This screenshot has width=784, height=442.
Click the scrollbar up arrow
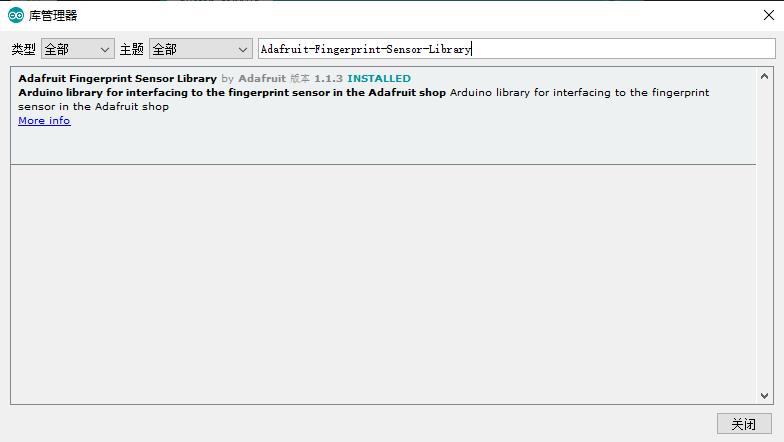click(764, 76)
